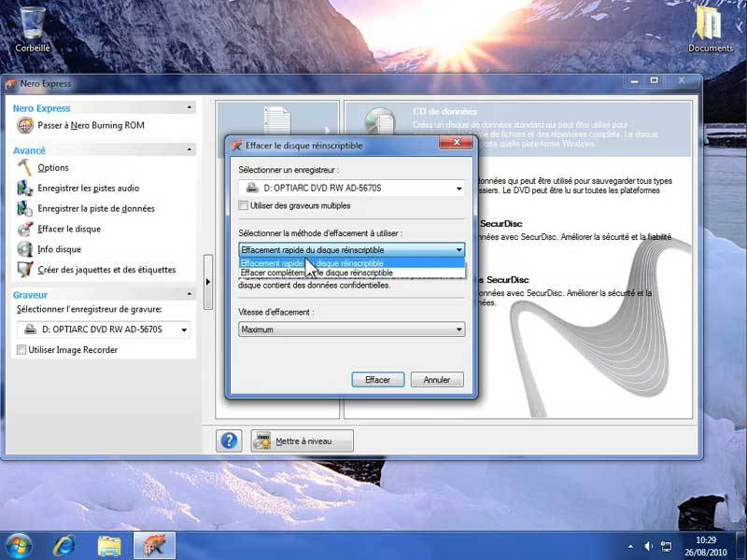Open Windows Explorer from taskbar
This screenshot has height=560, width=747.
(x=109, y=546)
